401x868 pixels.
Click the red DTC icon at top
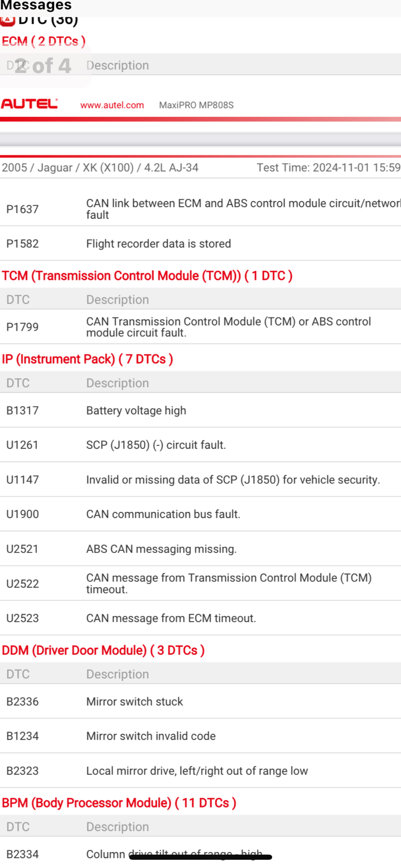click(x=8, y=20)
